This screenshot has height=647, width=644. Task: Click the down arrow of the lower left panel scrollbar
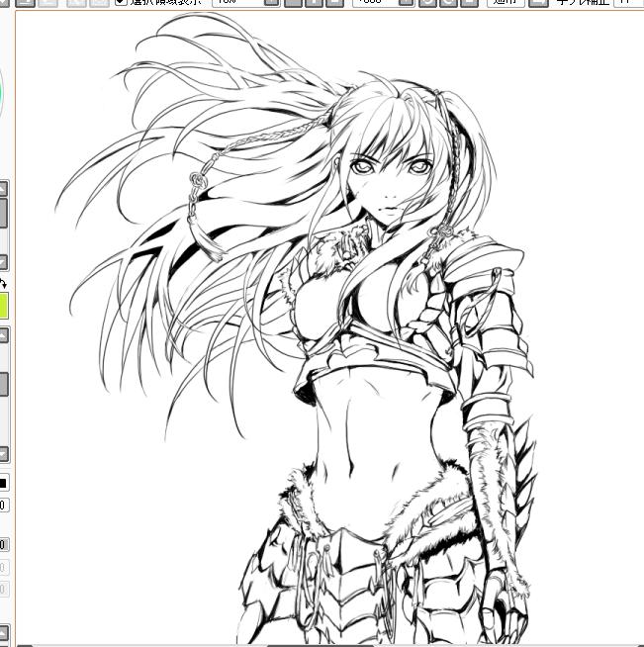tap(3, 454)
